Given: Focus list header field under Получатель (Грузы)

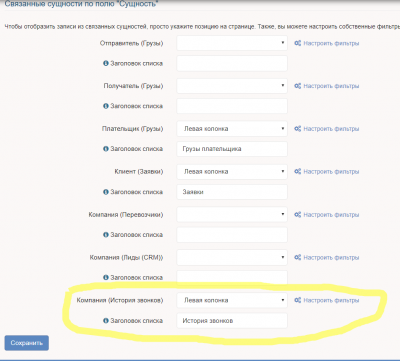Looking at the screenshot, I should pyautogui.click(x=232, y=106).
